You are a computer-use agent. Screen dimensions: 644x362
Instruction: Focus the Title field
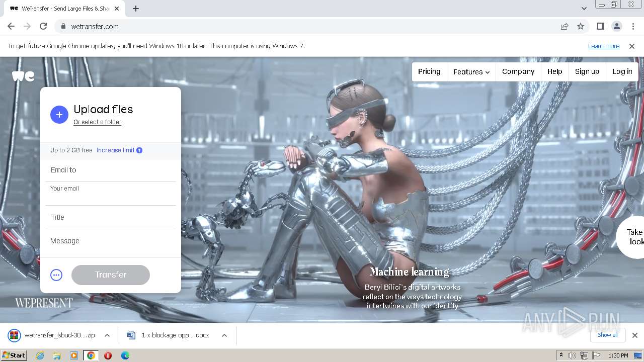pyautogui.click(x=111, y=217)
